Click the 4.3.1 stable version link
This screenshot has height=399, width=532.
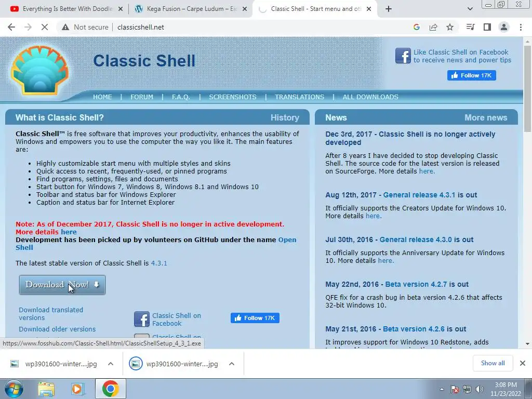(x=159, y=263)
